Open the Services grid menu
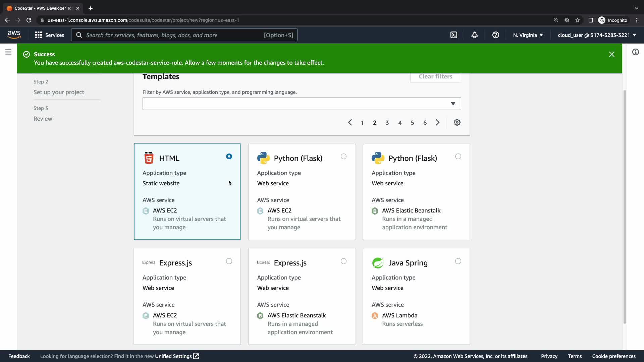 pos(49,35)
